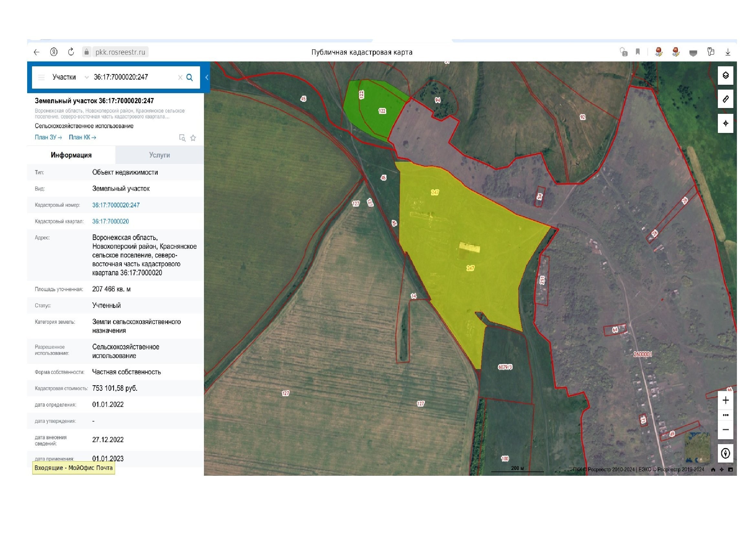Open the План КК link
Image resolution: width=756 pixels, height=535 pixels.
[x=82, y=137]
